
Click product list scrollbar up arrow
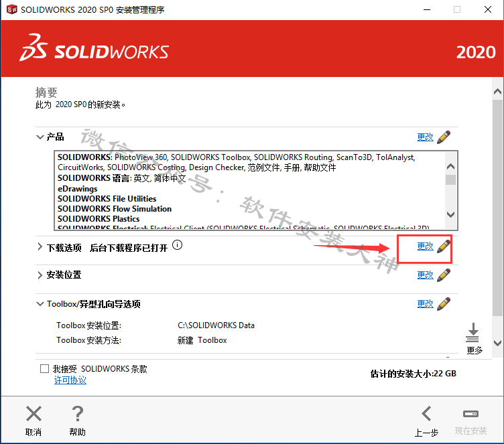tap(450, 167)
